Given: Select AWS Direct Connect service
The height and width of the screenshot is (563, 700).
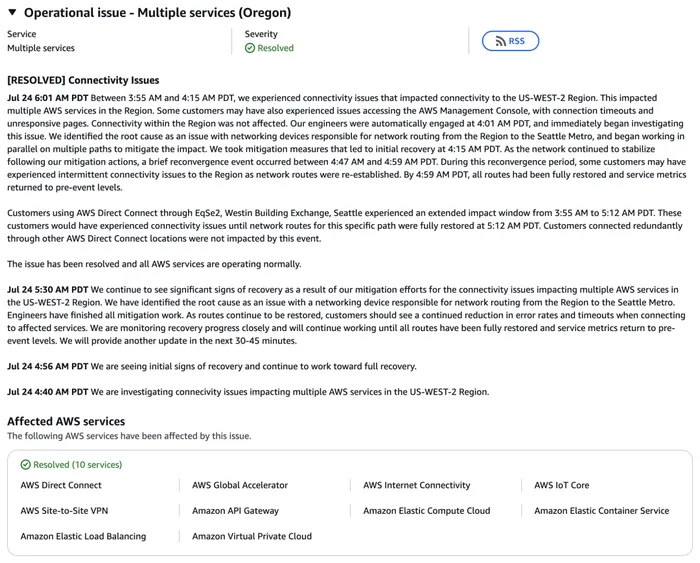Looking at the screenshot, I should pyautogui.click(x=61, y=485).
